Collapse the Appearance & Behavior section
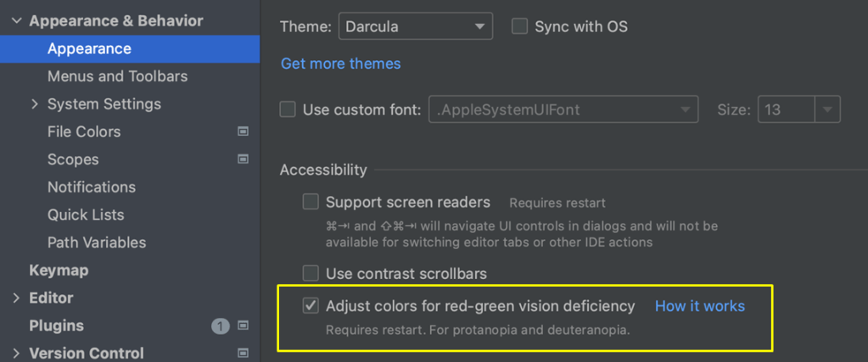The image size is (868, 362). tap(16, 21)
